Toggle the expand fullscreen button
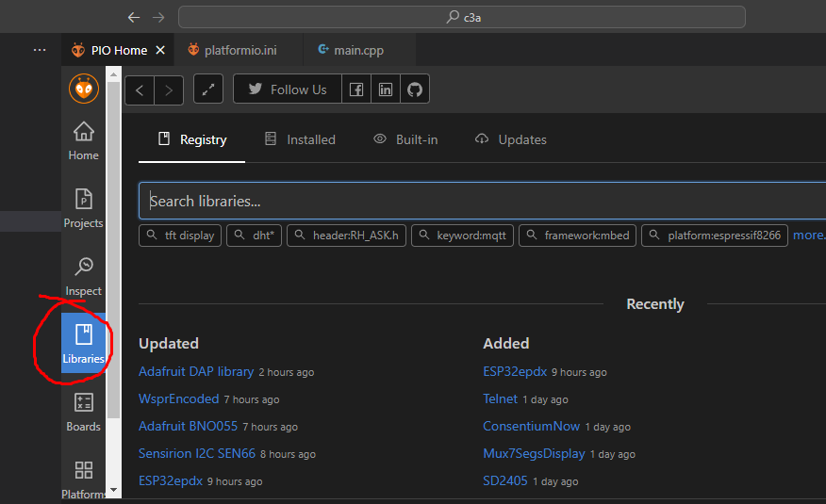826x504 pixels. point(208,89)
